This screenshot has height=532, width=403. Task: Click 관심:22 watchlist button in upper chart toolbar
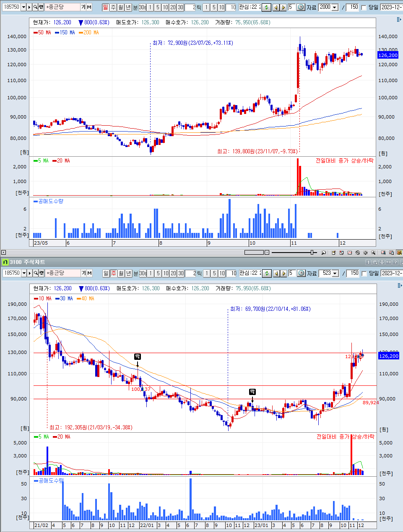click(250, 7)
